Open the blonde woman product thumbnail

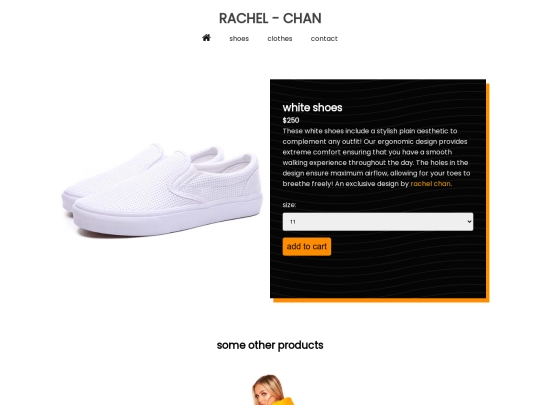click(271, 390)
